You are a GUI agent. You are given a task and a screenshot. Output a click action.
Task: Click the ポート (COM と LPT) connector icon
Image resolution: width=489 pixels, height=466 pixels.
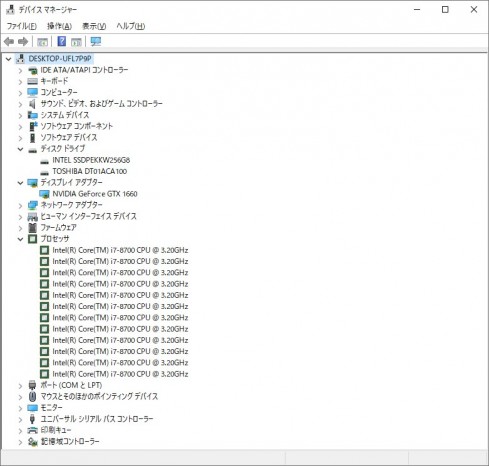point(32,385)
